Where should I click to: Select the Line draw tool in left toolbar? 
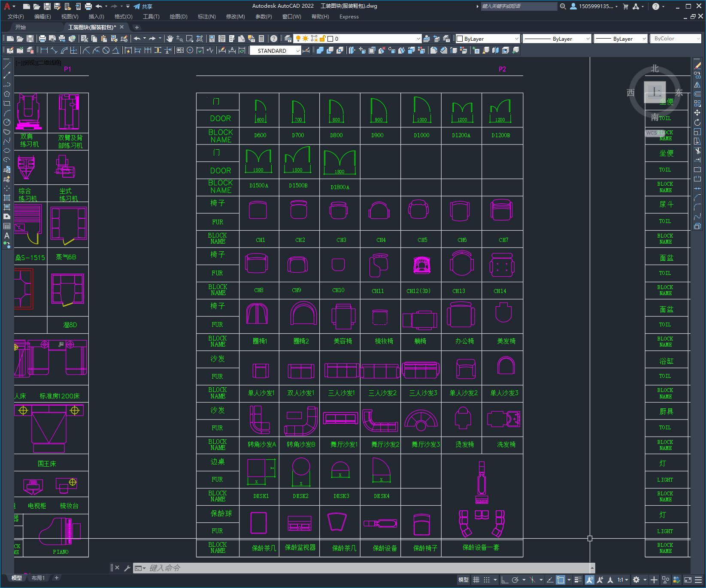click(x=7, y=66)
